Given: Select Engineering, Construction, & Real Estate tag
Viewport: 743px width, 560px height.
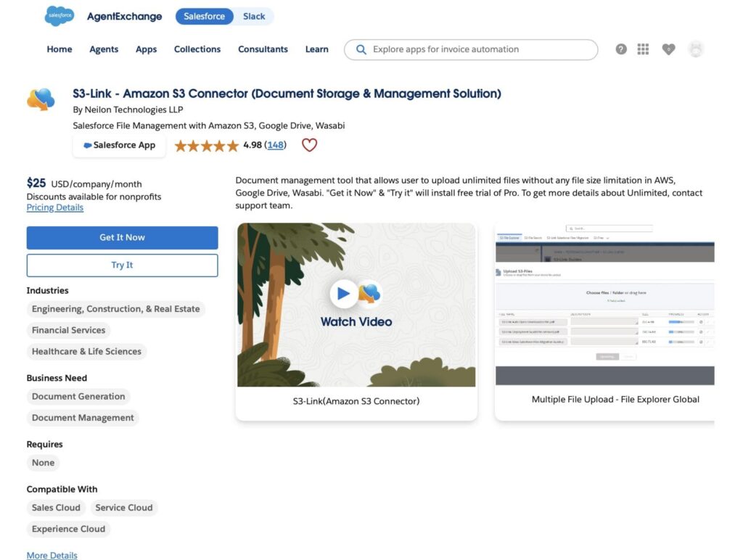Looking at the screenshot, I should (115, 309).
